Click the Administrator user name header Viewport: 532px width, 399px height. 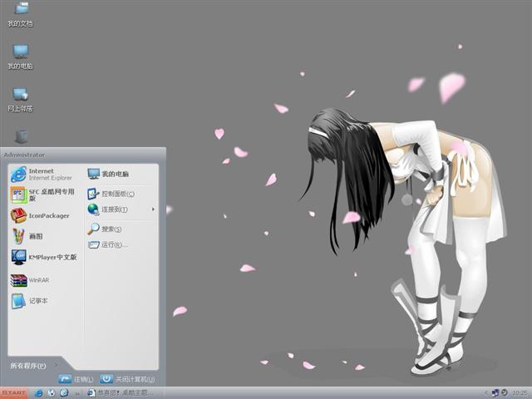point(24,155)
